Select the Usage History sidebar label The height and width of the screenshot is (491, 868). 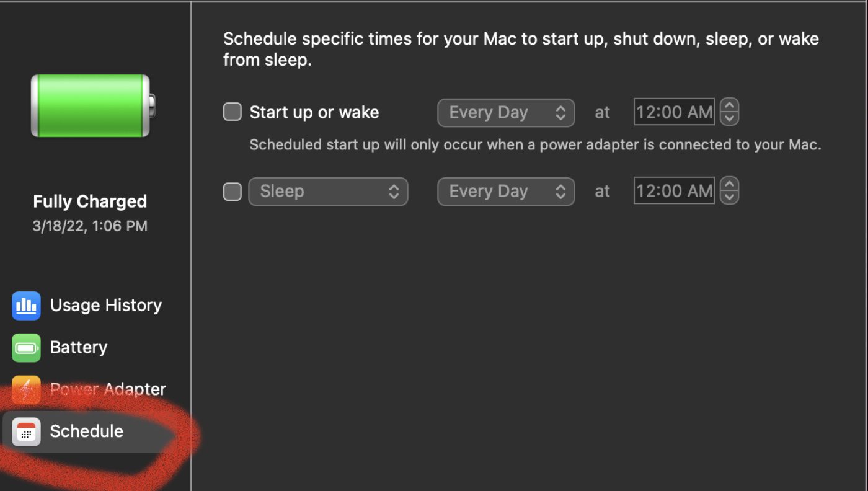[105, 305]
